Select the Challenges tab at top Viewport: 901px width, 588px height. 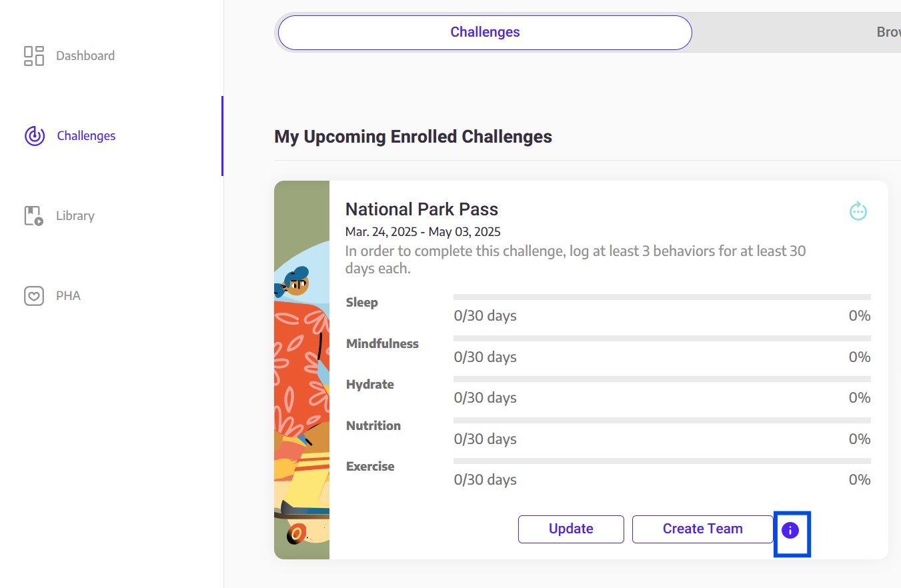click(485, 32)
